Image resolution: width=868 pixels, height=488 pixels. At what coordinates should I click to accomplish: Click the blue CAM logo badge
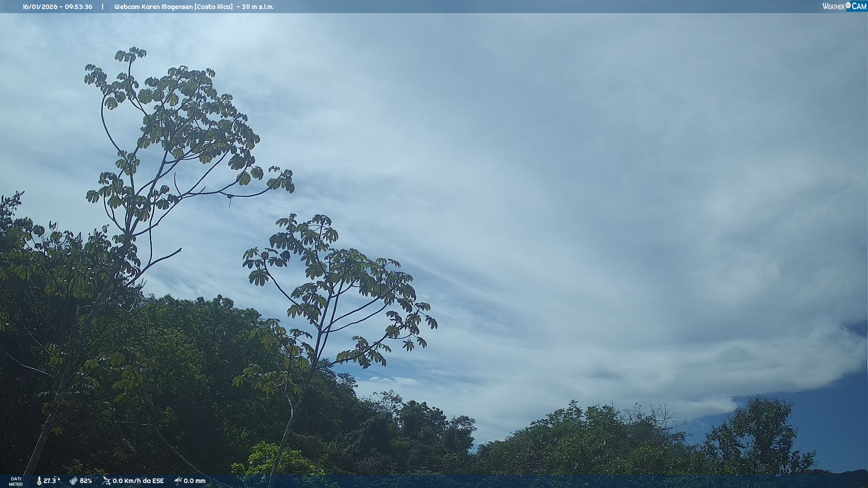[x=859, y=6]
